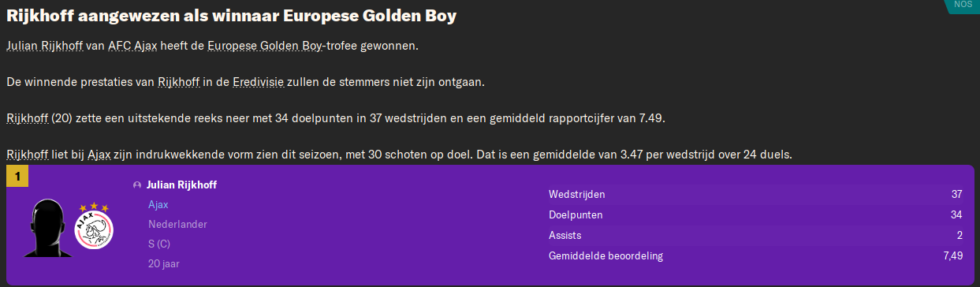Click Ajax link in the last paragraph
980x287 pixels.
point(99,155)
